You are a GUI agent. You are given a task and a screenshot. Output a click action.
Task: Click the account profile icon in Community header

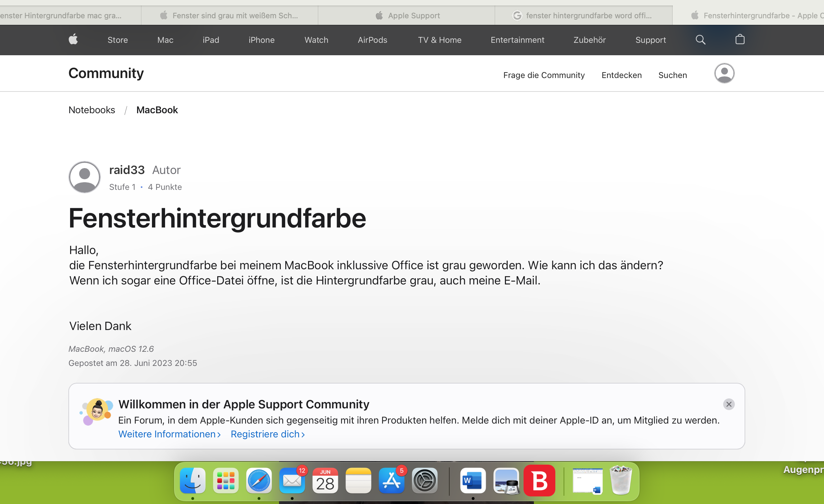pos(724,73)
